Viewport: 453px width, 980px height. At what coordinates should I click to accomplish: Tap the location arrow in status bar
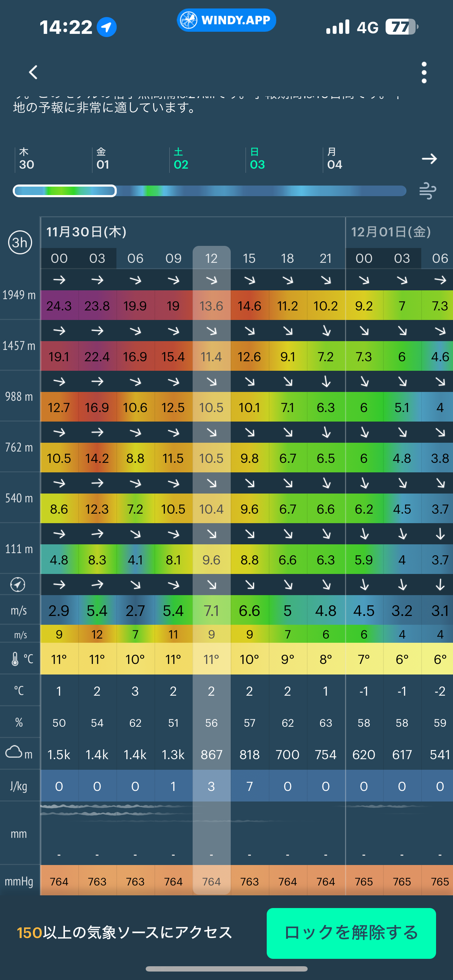click(107, 27)
